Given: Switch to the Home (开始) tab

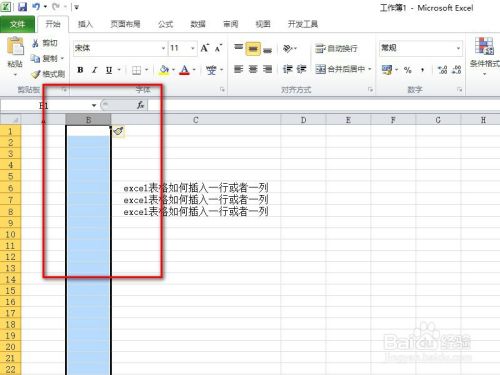Looking at the screenshot, I should 53,24.
